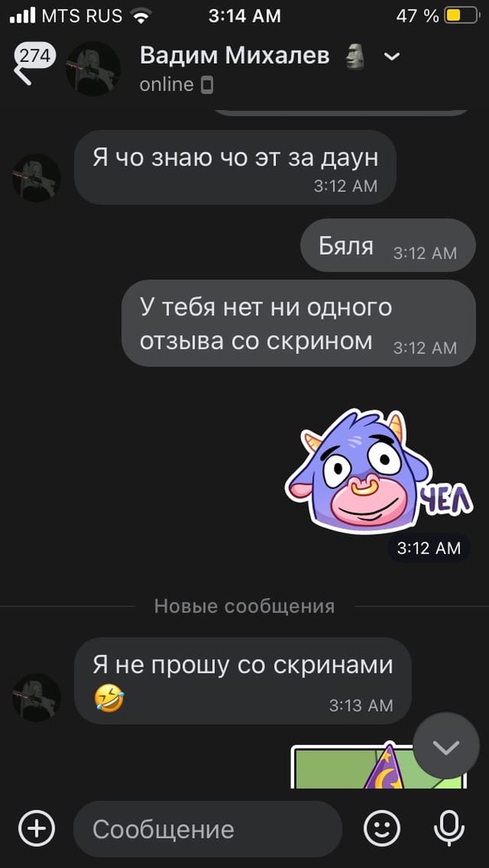
Task: Tap the battery indicator in status bar
Action: click(462, 15)
